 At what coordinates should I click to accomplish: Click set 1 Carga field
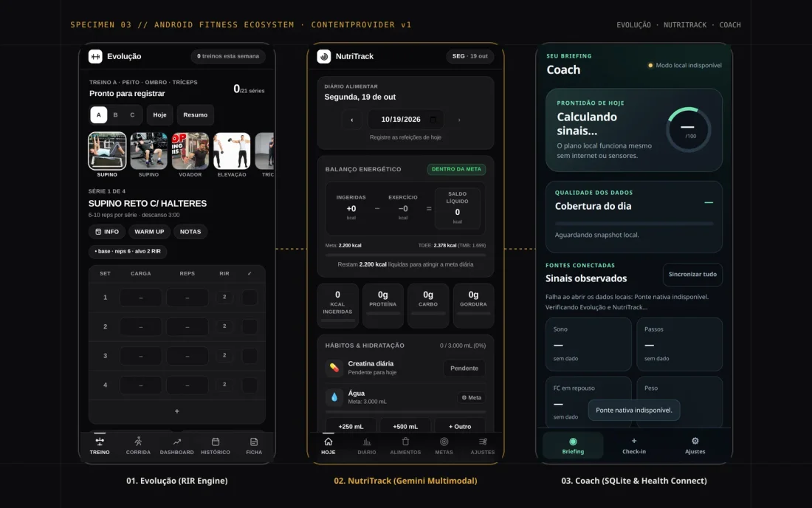pyautogui.click(x=140, y=298)
